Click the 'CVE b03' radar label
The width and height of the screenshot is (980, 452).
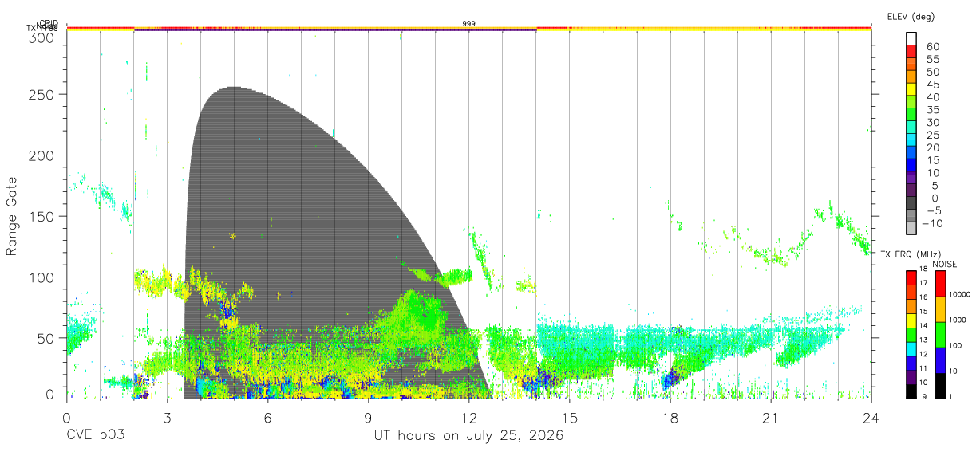[95, 436]
